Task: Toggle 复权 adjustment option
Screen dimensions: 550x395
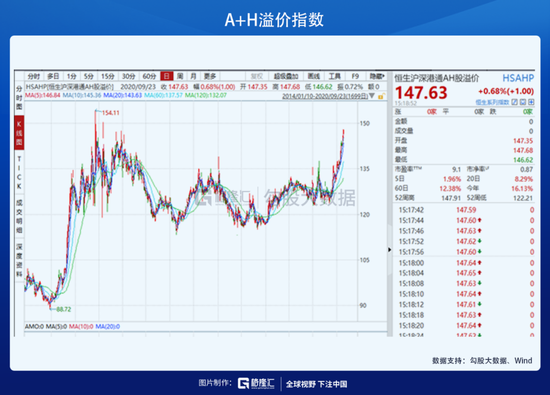Action: click(x=256, y=76)
